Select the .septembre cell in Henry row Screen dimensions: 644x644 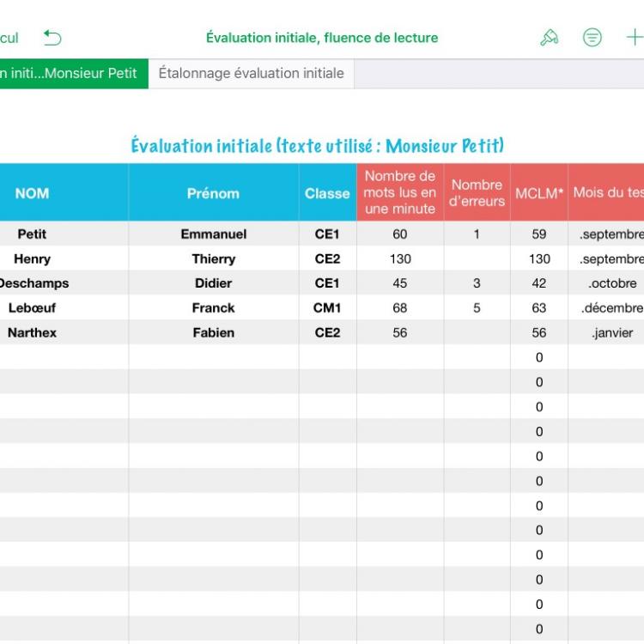coord(606,258)
